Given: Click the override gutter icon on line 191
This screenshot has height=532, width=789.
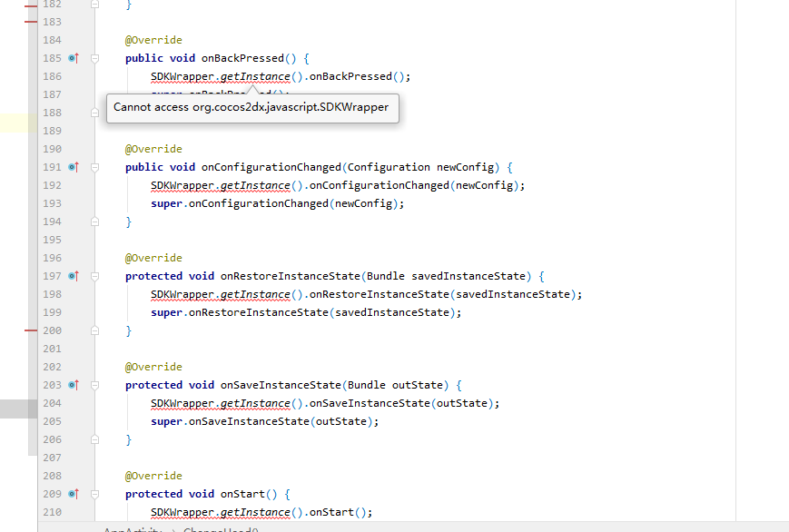Looking at the screenshot, I should (x=74, y=167).
